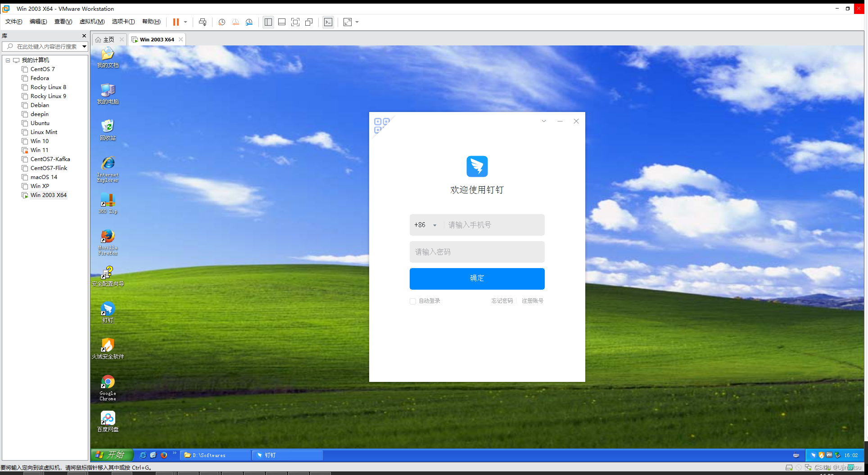The width and height of the screenshot is (868, 475).
Task: Close the Win 2003 X64 tab
Action: [x=181, y=40]
